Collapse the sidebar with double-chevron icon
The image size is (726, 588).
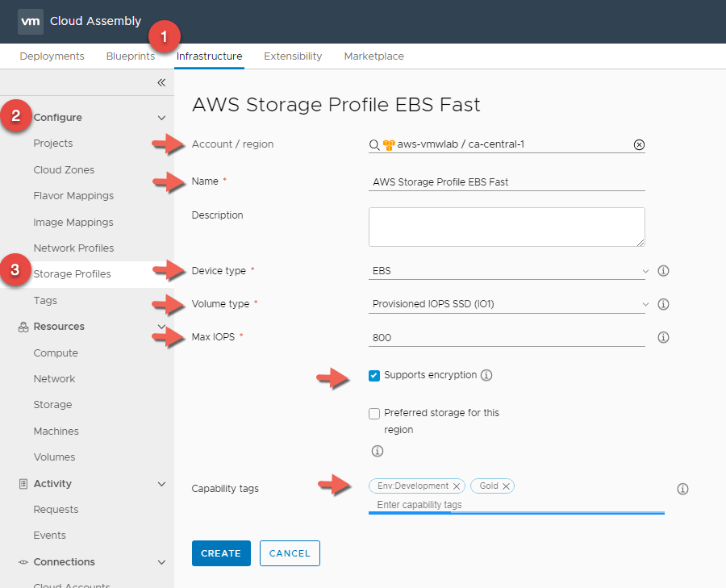[161, 82]
